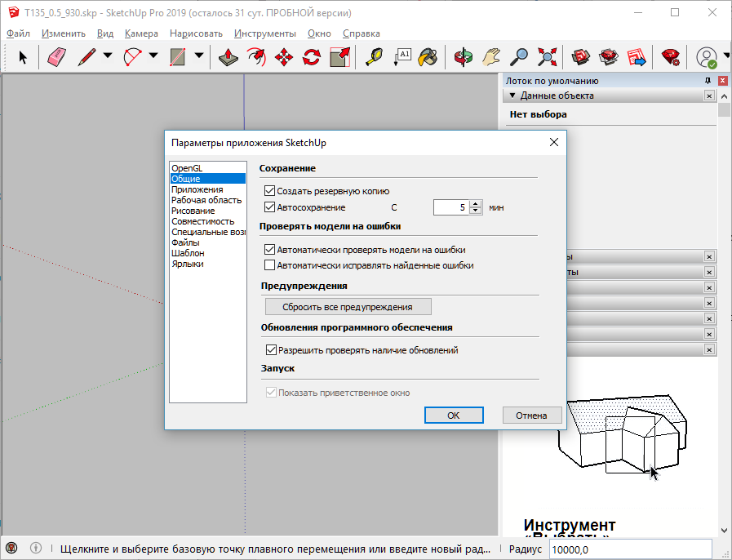Screen dimensions: 732x560
Task: Select the Rotate tool
Action: 312,57
